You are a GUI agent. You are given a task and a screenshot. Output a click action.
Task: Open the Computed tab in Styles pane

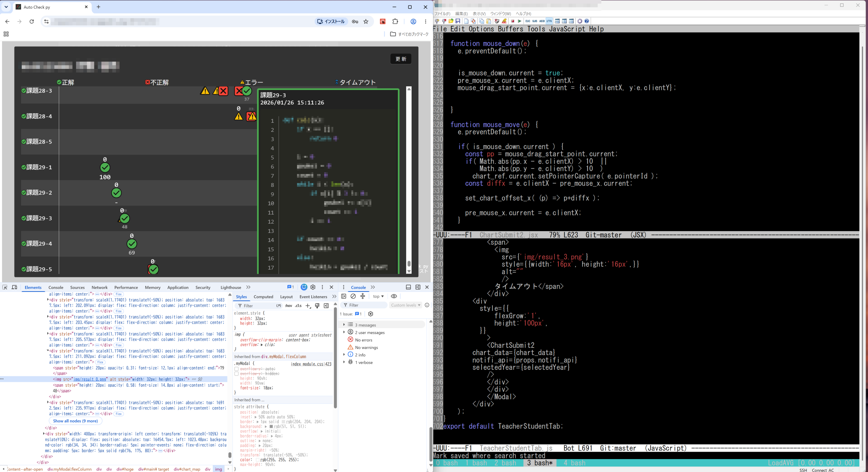coord(263,297)
